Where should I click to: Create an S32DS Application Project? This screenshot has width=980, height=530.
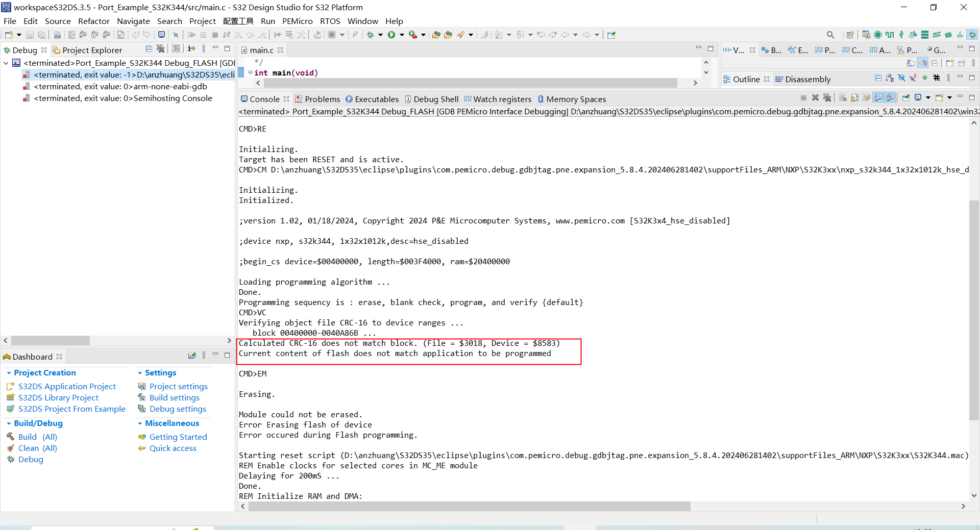(x=66, y=386)
